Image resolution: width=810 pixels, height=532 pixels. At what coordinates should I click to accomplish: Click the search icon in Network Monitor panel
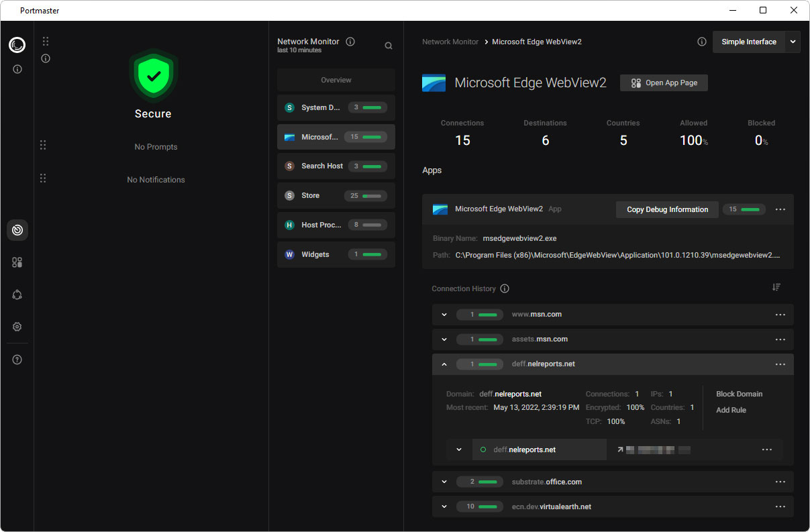point(389,46)
